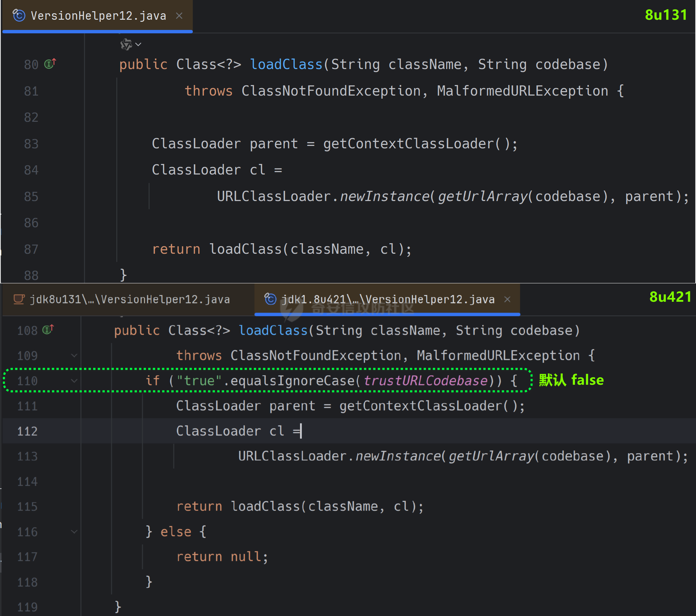Expand the dropdown chevron next to the AI inlay icon

(138, 44)
